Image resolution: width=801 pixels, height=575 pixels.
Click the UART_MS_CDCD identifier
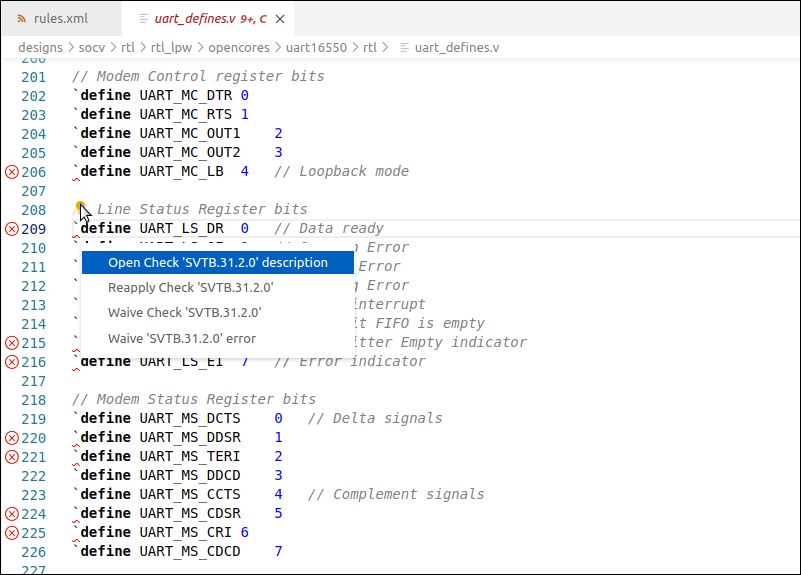pos(190,551)
